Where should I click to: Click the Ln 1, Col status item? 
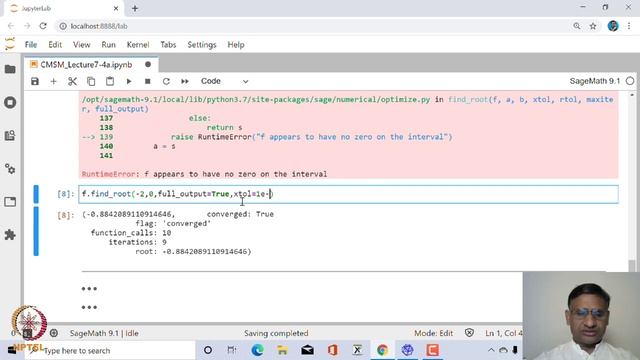[x=503, y=333]
